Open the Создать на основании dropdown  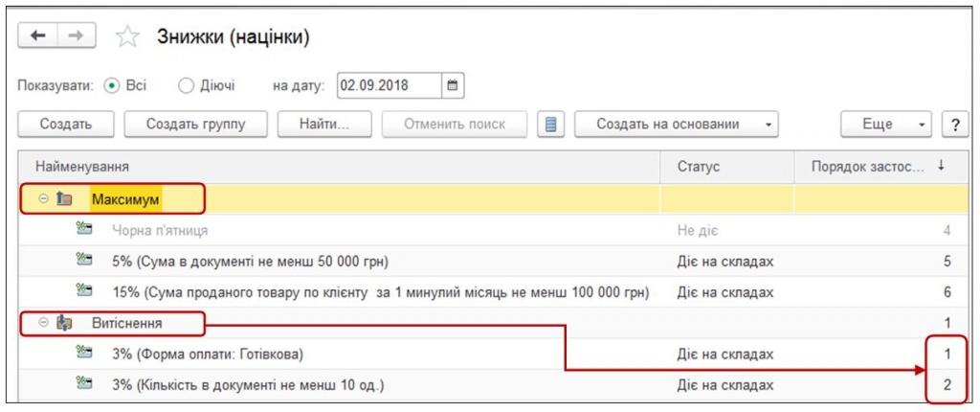click(x=676, y=125)
